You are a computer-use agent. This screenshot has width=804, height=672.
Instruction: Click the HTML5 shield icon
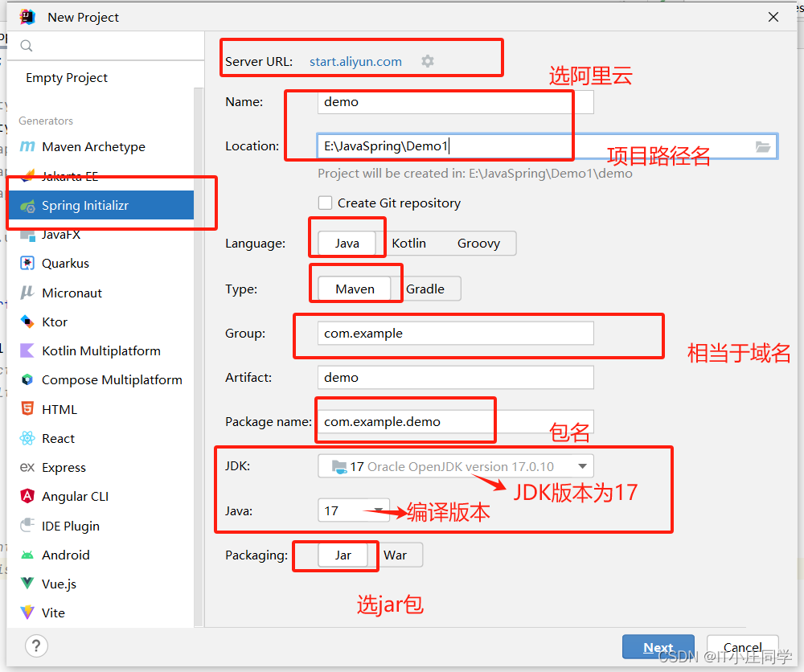[27, 409]
